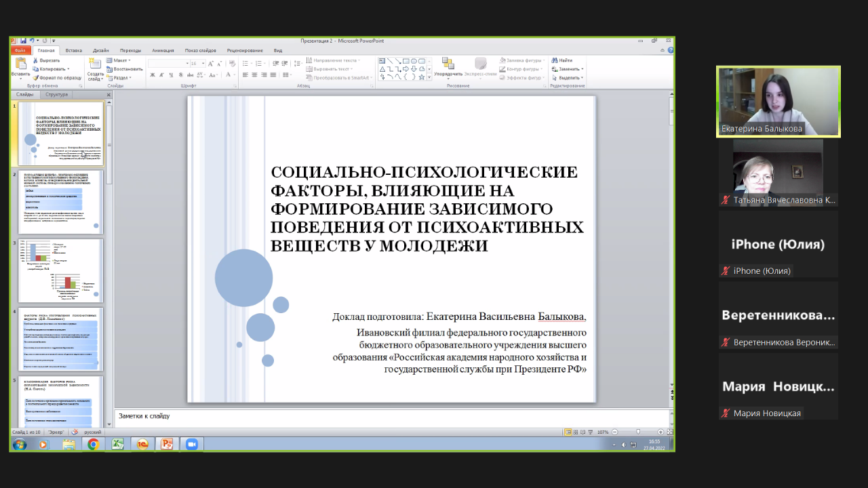
Task: Open the Макет layout dropdown
Action: pos(121,60)
